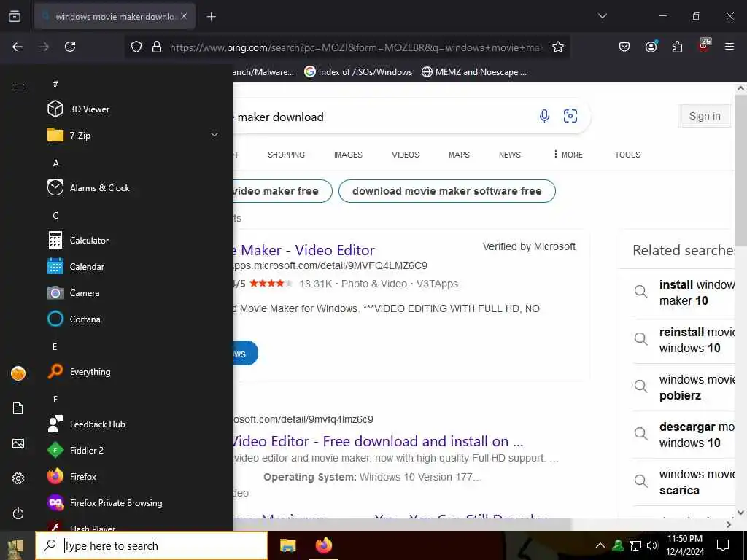Open a new tab with the plus button
This screenshot has height=560, width=747.
coord(211,17)
